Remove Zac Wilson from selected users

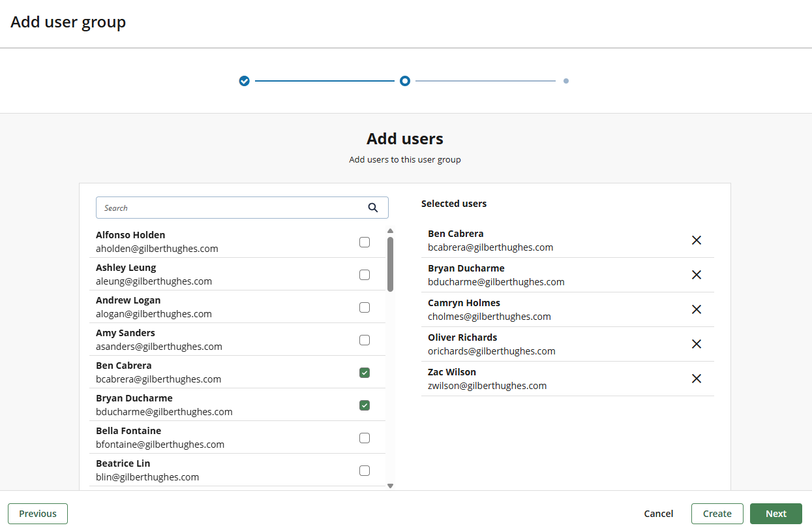point(697,379)
